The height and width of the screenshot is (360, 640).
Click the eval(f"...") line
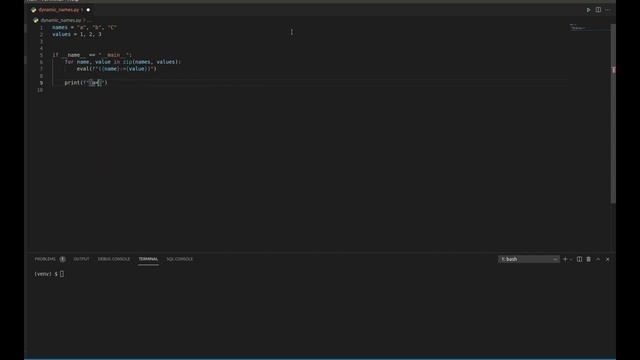(x=116, y=69)
